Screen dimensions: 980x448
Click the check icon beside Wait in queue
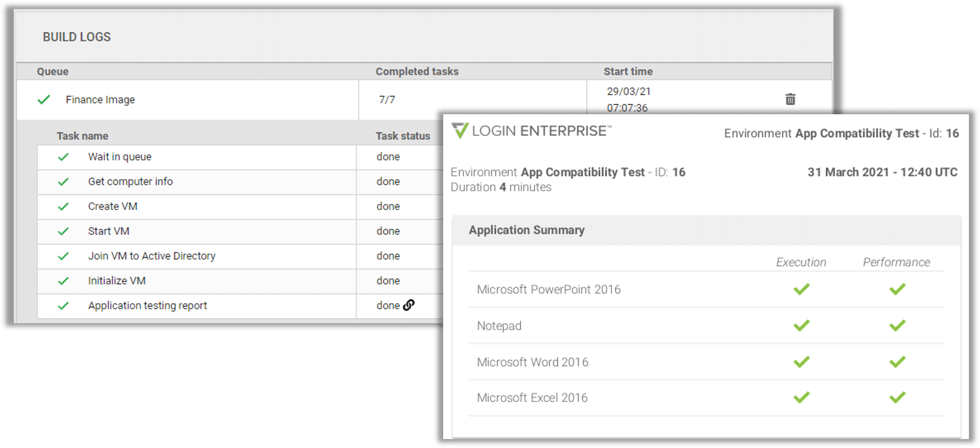point(63,157)
